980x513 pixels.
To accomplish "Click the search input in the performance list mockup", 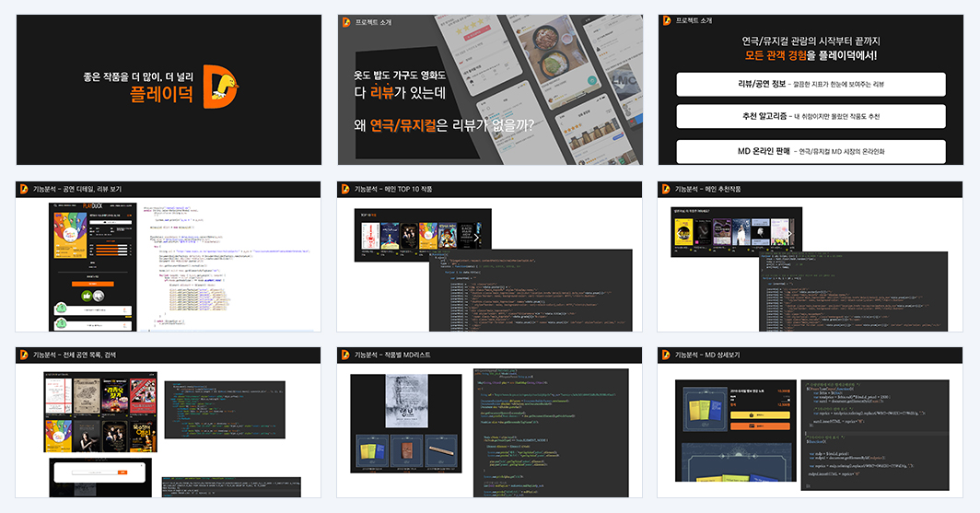I will (95, 472).
